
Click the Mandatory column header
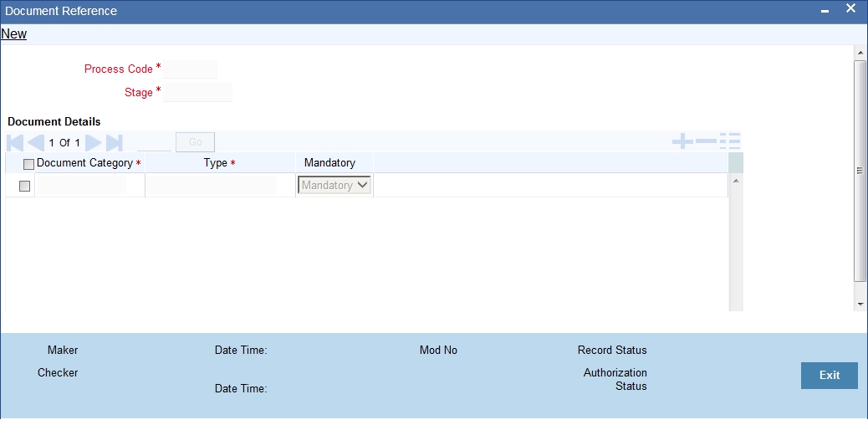[x=330, y=163]
